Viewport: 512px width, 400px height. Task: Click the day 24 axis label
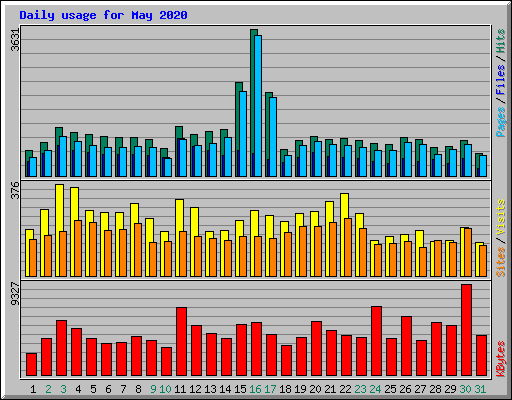(375, 389)
